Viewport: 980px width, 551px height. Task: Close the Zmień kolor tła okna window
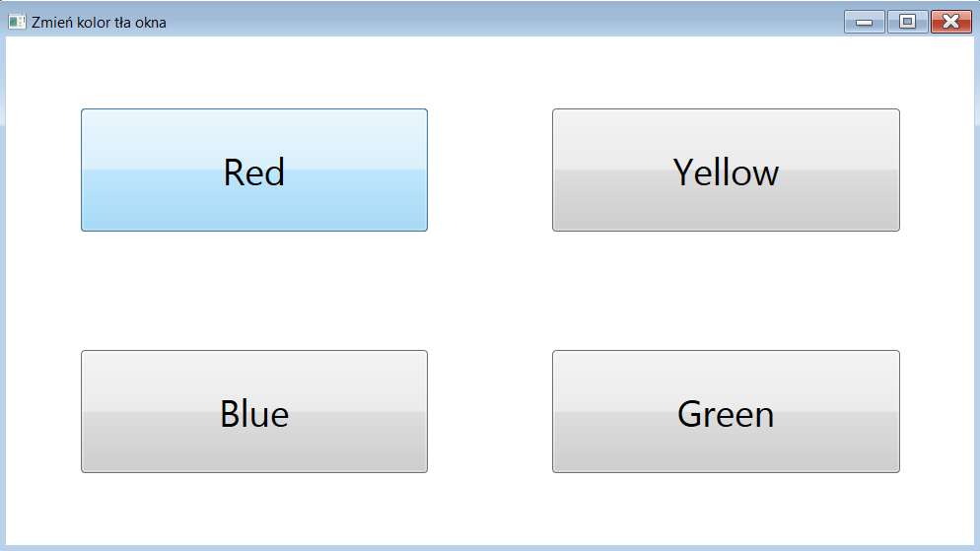tap(950, 22)
